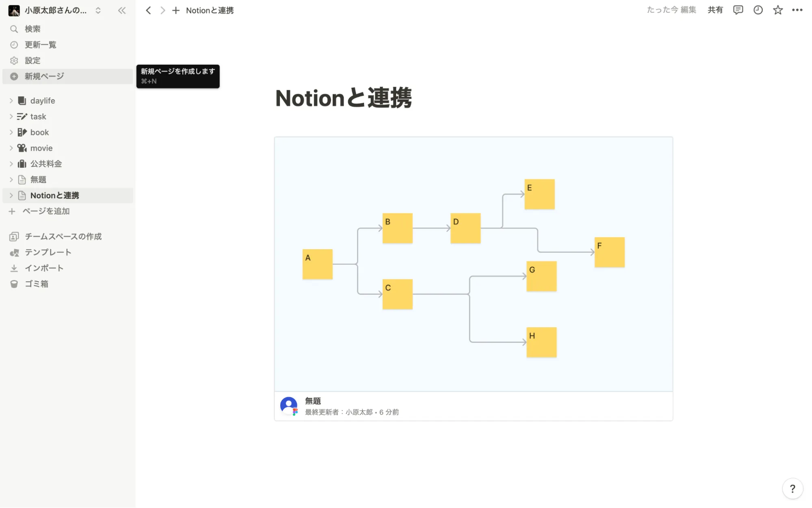This screenshot has height=508, width=812.
Task: Click the 更新一覧 clock icon
Action: tap(14, 45)
